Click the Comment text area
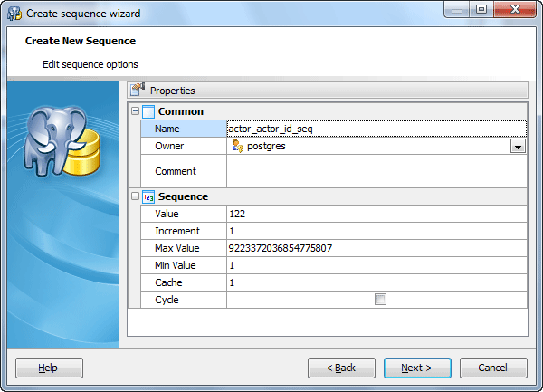 coord(376,171)
